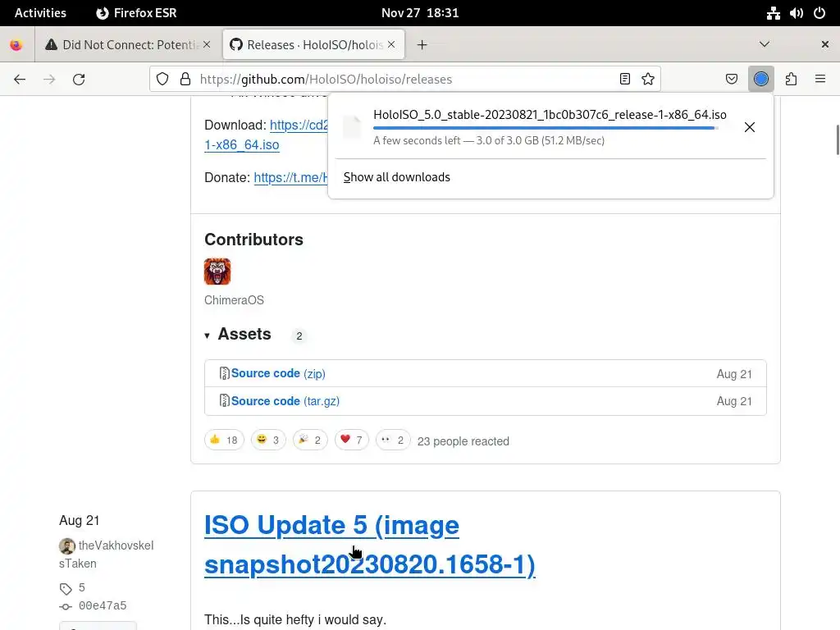Toggle heart reaction with 7
The height and width of the screenshot is (630, 840).
coord(352,440)
